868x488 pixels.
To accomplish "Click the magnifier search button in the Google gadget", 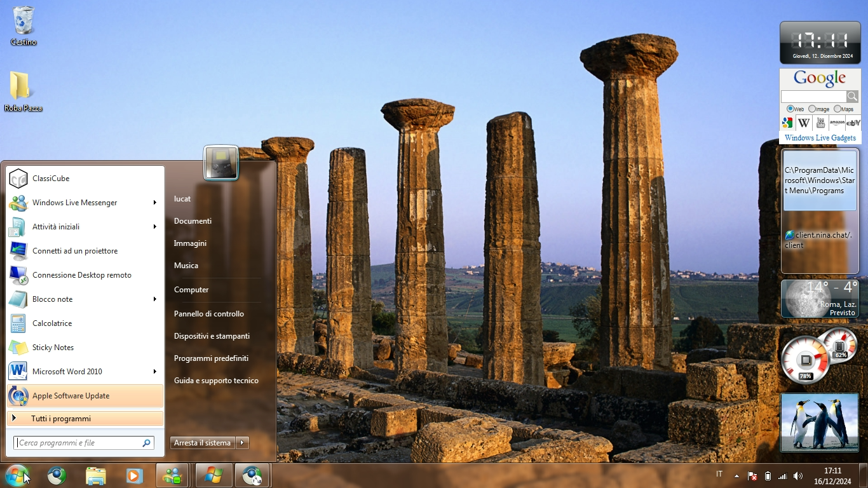I will pos(852,97).
